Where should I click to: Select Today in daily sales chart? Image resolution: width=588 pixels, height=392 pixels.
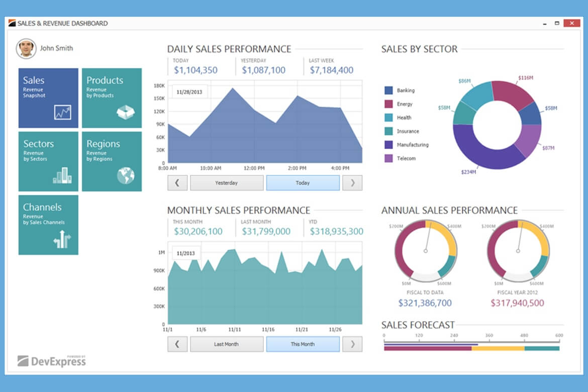click(x=303, y=183)
